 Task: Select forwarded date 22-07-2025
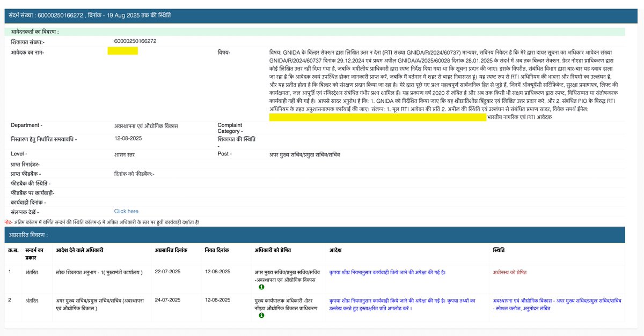pyautogui.click(x=168, y=272)
